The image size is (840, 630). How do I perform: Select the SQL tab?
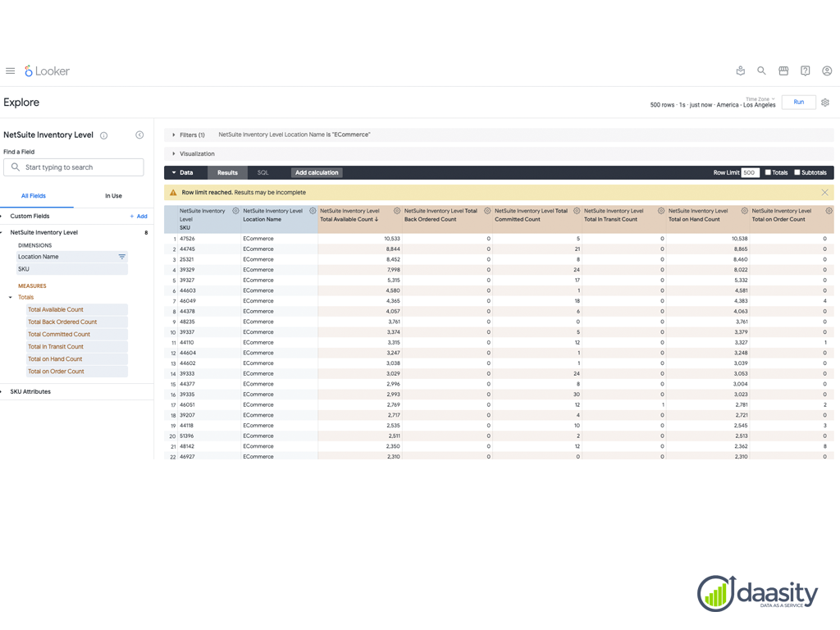tap(263, 172)
